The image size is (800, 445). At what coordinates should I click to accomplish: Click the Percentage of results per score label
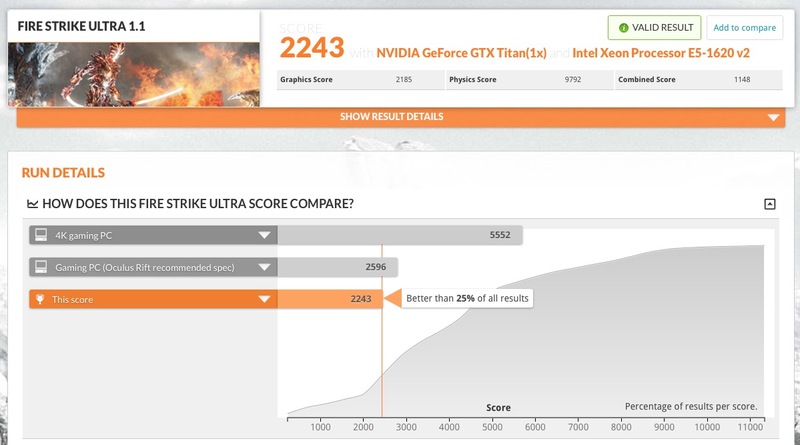(x=691, y=407)
